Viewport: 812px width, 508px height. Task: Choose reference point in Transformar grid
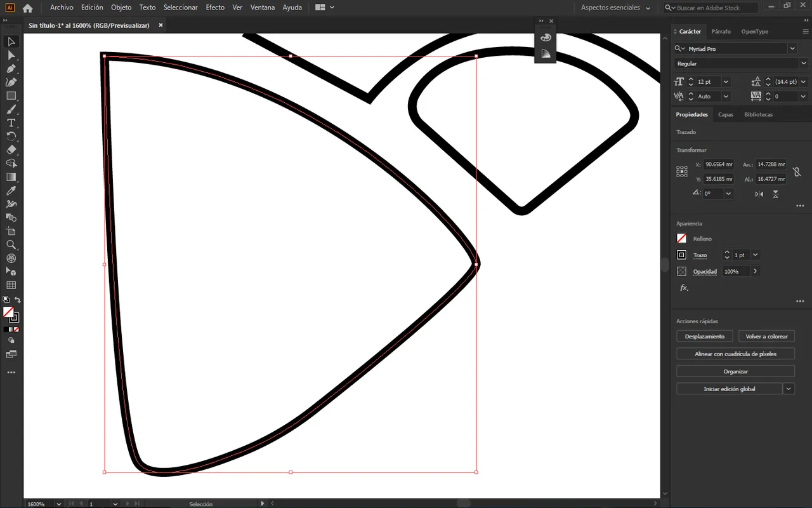pos(682,171)
